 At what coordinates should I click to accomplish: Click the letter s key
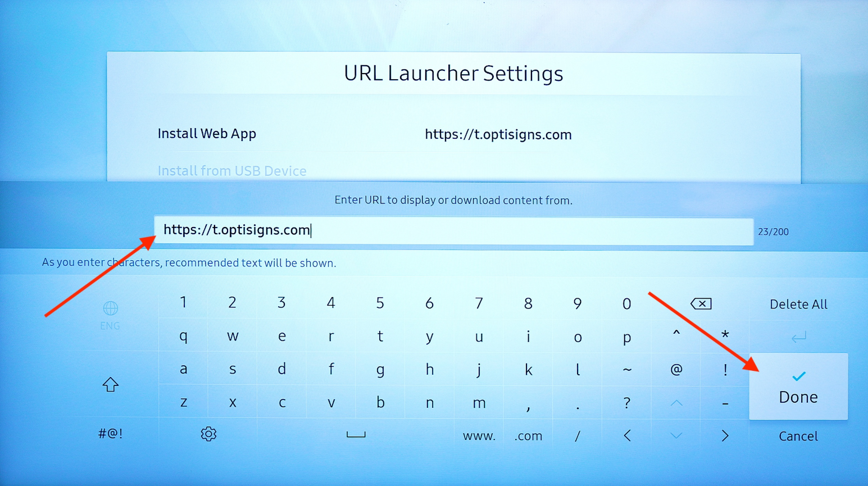click(x=233, y=369)
